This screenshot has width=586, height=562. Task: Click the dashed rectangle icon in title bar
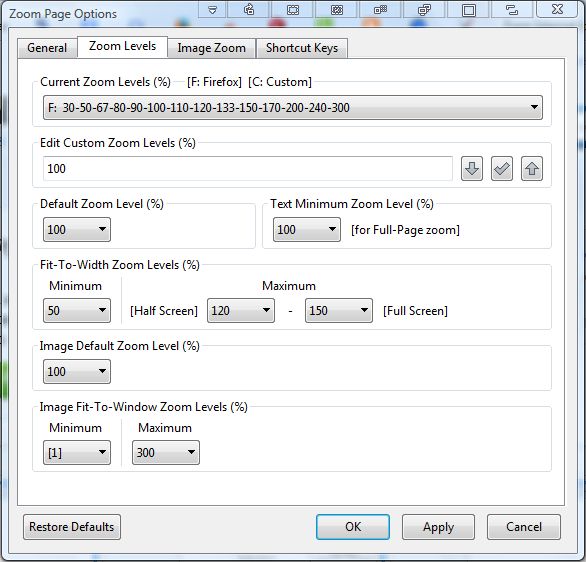(293, 9)
